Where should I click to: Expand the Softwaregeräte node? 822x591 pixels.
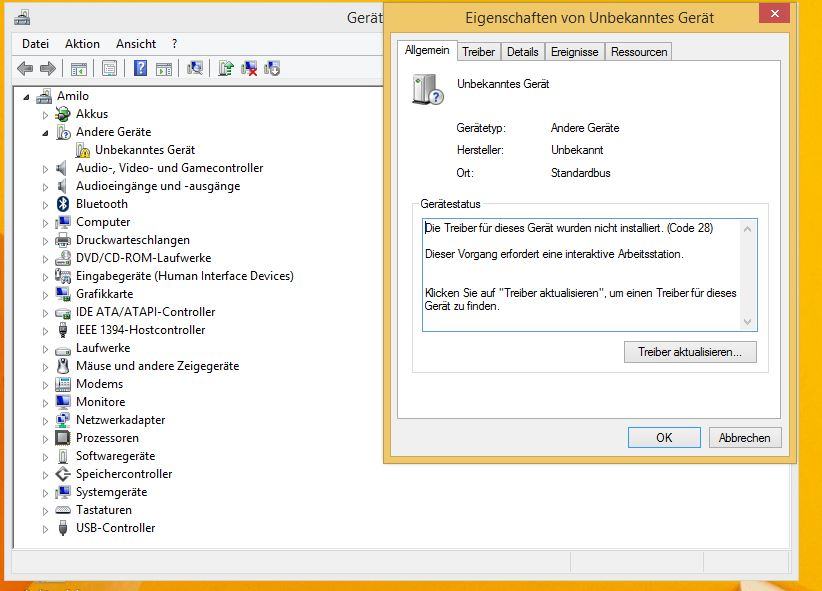point(45,457)
